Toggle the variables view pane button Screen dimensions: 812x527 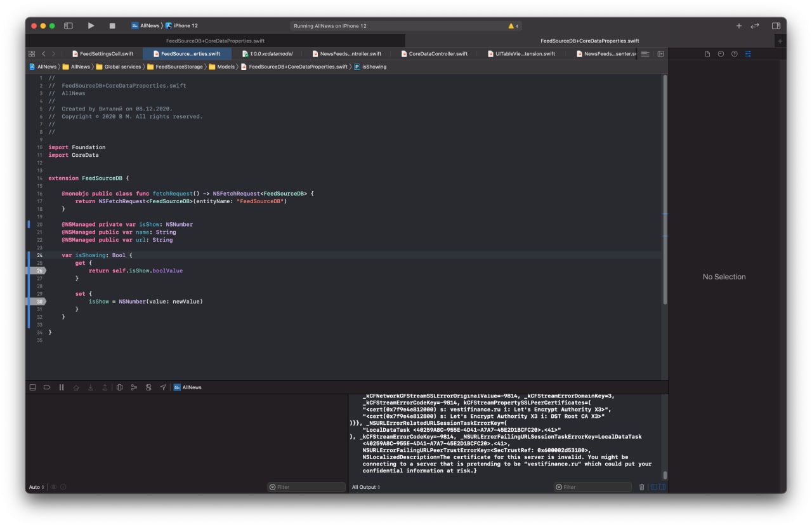click(x=653, y=487)
